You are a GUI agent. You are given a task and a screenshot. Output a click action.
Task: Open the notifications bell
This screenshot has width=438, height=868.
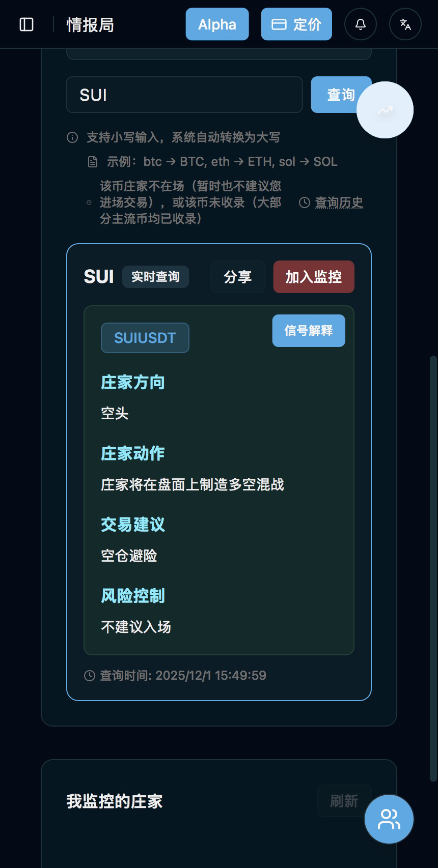tap(361, 24)
